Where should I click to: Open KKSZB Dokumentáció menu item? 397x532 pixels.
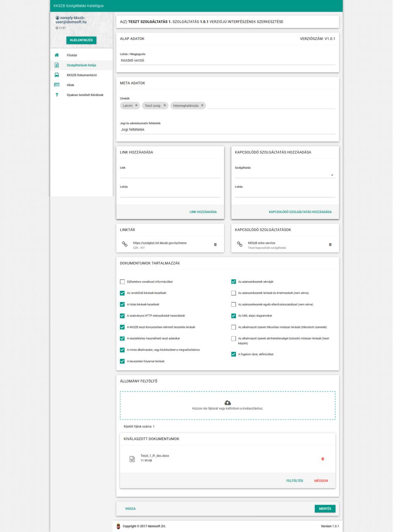pos(82,75)
